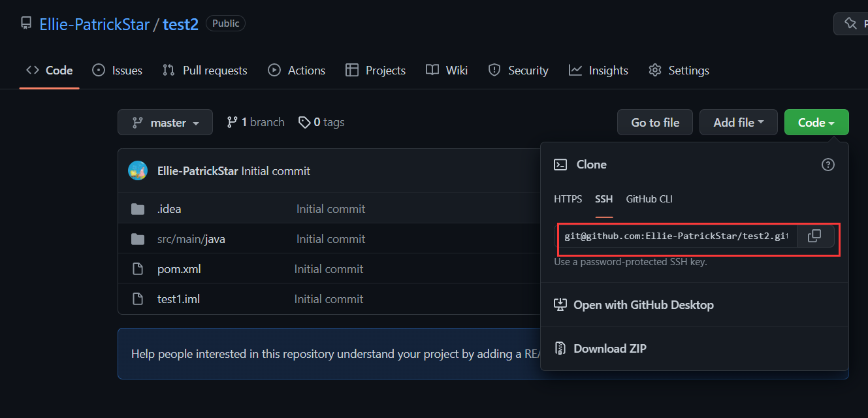The height and width of the screenshot is (418, 868).
Task: Click the .idea folder icon
Action: coord(138,209)
